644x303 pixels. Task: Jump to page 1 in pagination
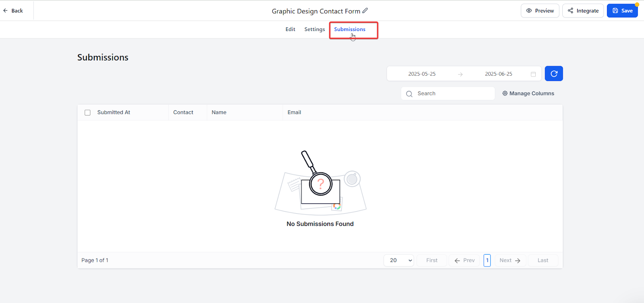[x=487, y=261]
